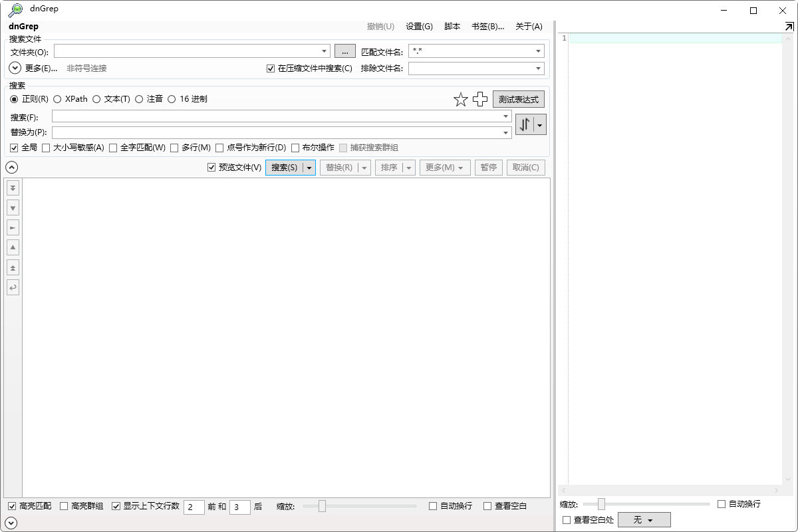The image size is (798, 532).
Task: Click the wrap-around return arrow icon
Action: [13, 287]
